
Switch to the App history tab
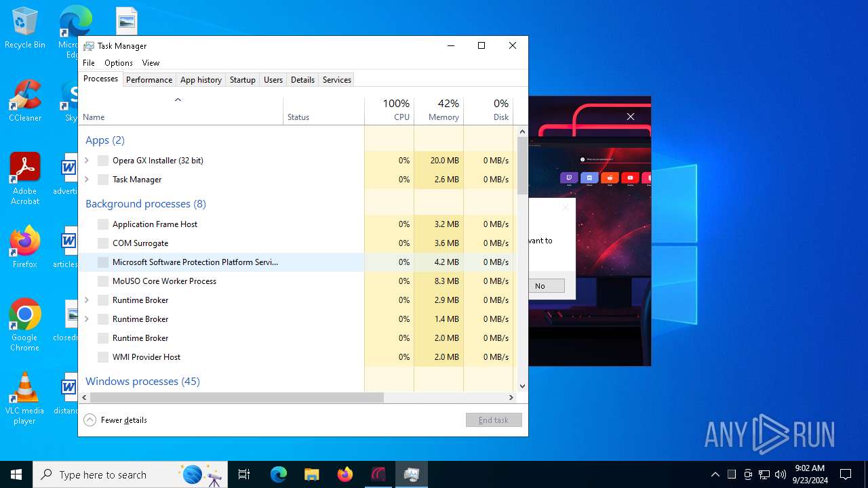click(x=201, y=80)
